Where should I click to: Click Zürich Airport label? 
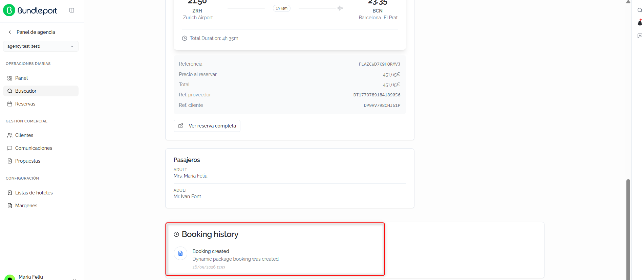tap(198, 18)
